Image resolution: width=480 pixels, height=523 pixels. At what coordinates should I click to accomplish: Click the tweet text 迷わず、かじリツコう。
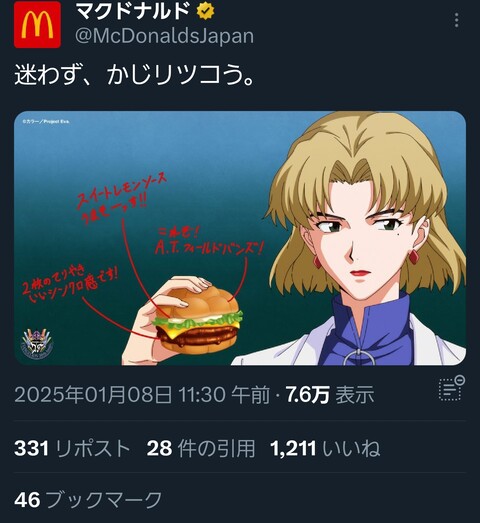135,76
